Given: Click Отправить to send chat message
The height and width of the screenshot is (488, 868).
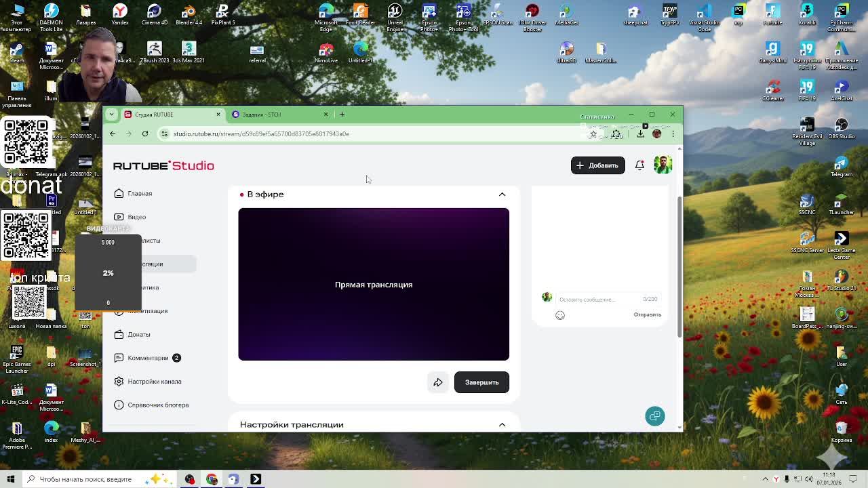Looking at the screenshot, I should click(647, 314).
